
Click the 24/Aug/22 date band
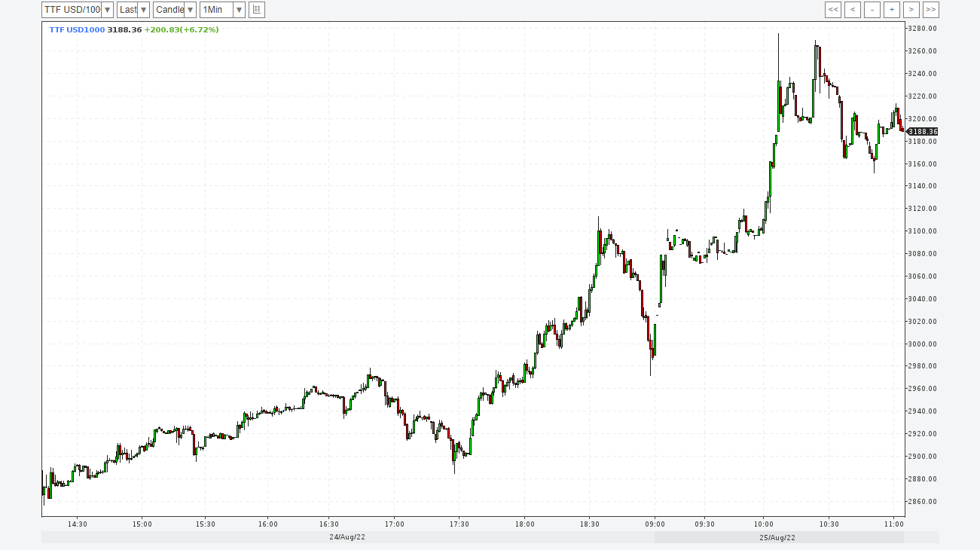pyautogui.click(x=347, y=537)
